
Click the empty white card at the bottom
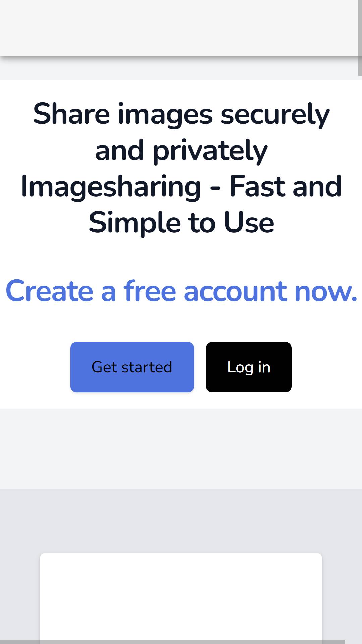pyautogui.click(x=181, y=597)
